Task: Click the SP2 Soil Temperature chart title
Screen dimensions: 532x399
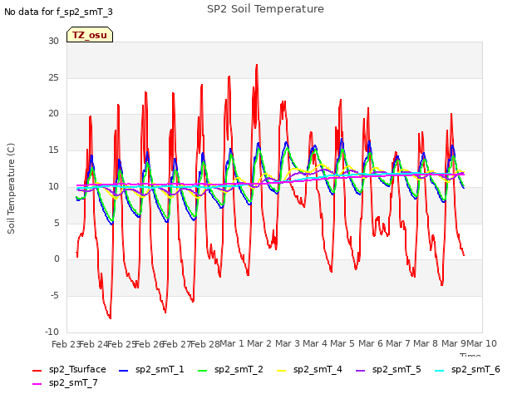Action: coord(266,9)
